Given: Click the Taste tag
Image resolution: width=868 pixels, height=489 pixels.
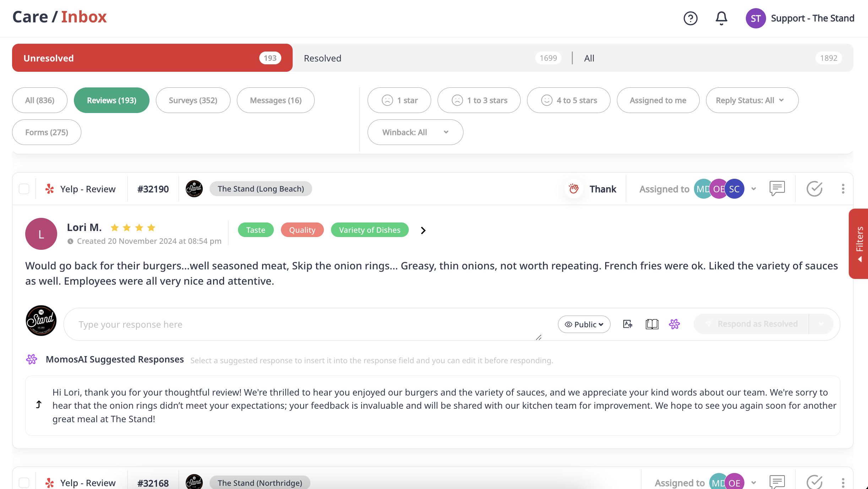Looking at the screenshot, I should [256, 230].
